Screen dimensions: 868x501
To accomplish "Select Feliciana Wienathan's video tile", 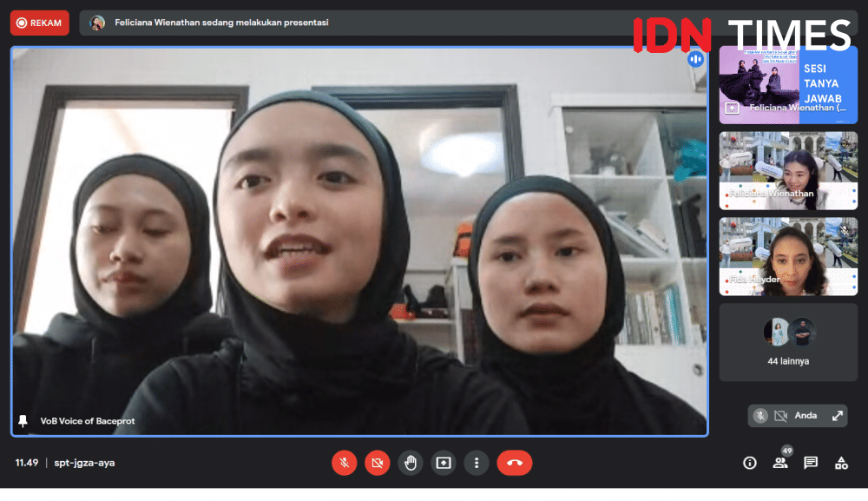I will pos(788,170).
